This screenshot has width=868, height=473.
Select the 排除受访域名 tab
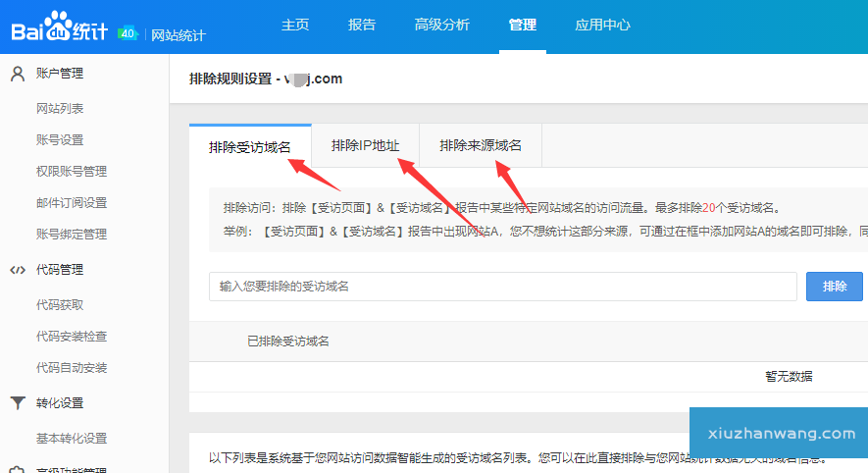(x=250, y=147)
